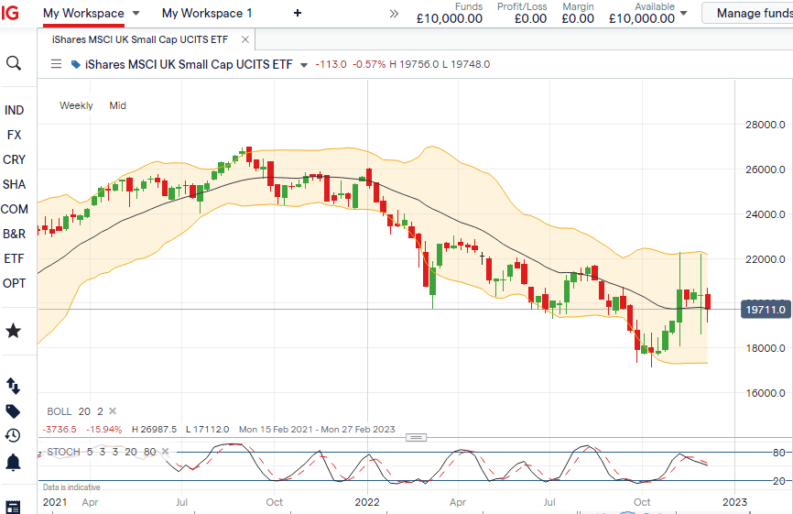Viewport: 793px width, 514px height.
Task: Open COM commodities category
Action: (14, 209)
